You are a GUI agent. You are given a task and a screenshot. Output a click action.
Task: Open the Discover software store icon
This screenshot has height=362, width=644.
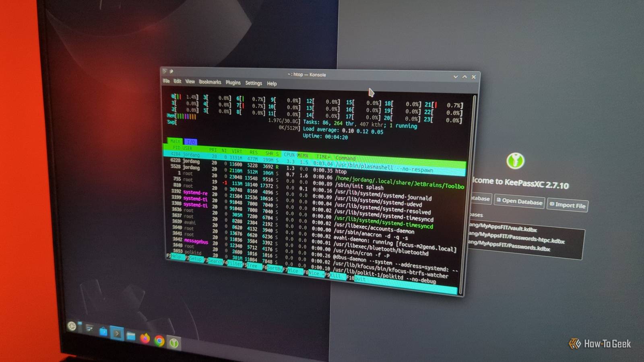(103, 331)
